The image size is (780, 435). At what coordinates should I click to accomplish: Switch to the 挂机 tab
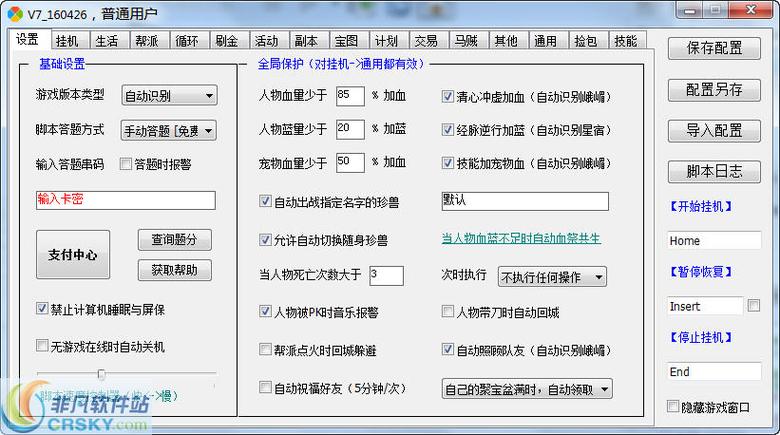coord(71,40)
